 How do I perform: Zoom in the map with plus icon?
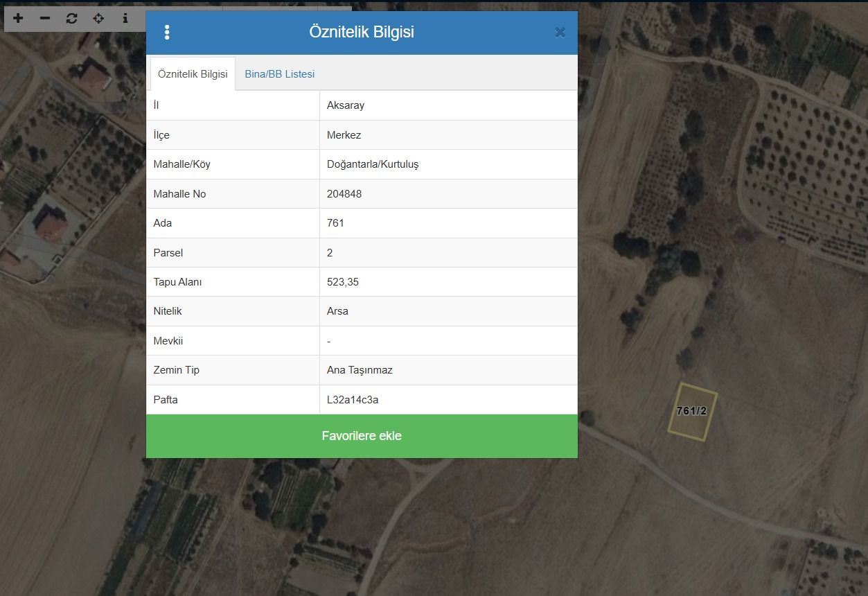18,18
